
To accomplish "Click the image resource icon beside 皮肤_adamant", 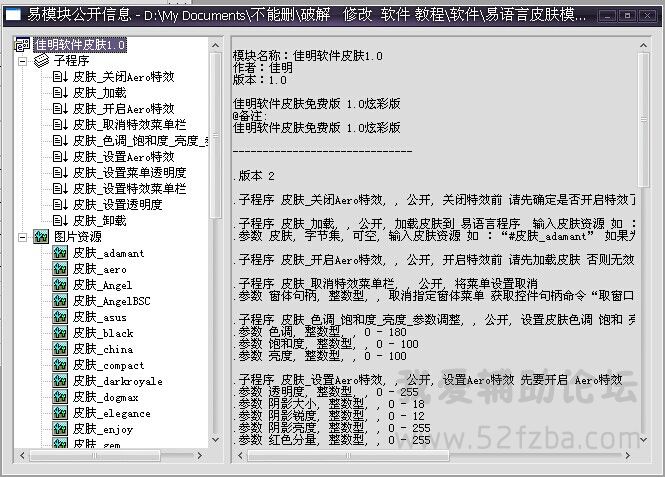I will 60,253.
